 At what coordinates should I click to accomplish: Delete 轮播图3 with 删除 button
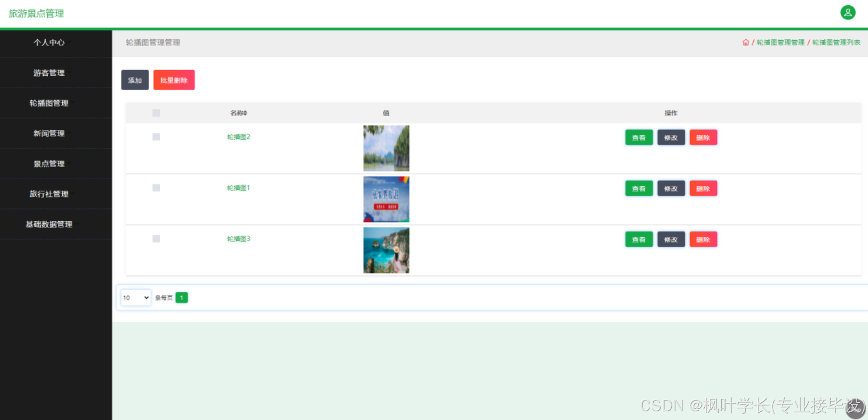[703, 239]
